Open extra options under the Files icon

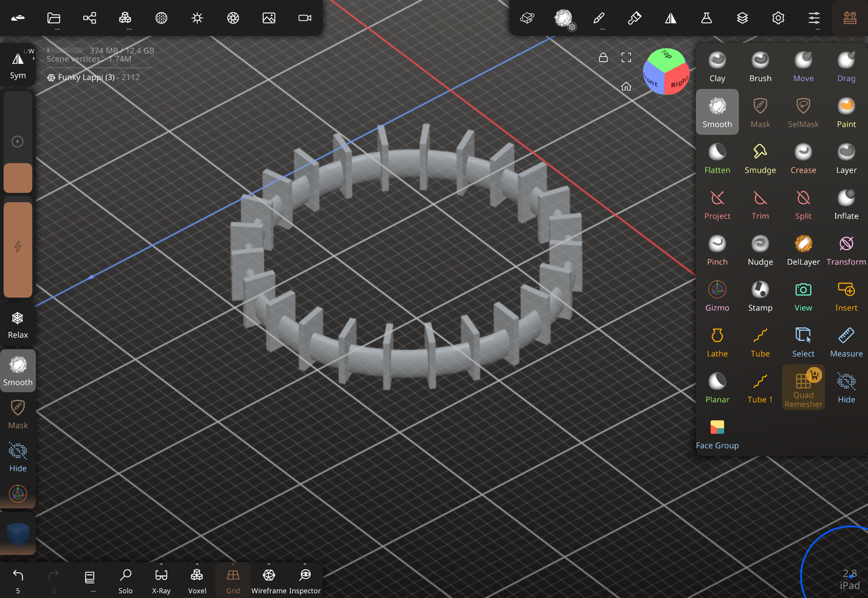pyautogui.click(x=53, y=28)
